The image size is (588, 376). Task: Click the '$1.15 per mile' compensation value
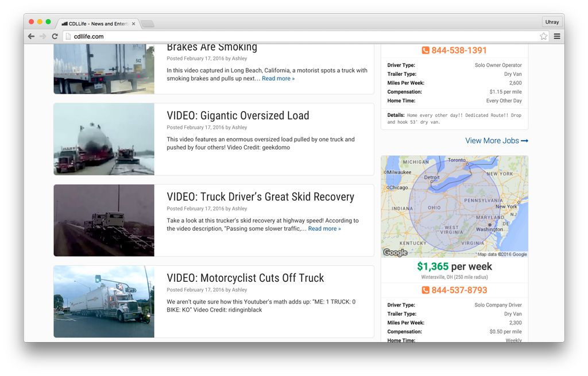click(x=505, y=92)
